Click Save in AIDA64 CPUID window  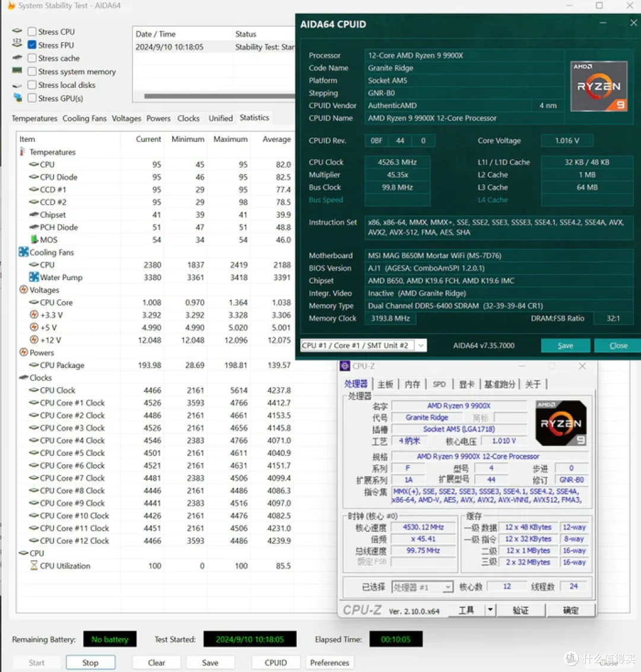click(x=565, y=345)
